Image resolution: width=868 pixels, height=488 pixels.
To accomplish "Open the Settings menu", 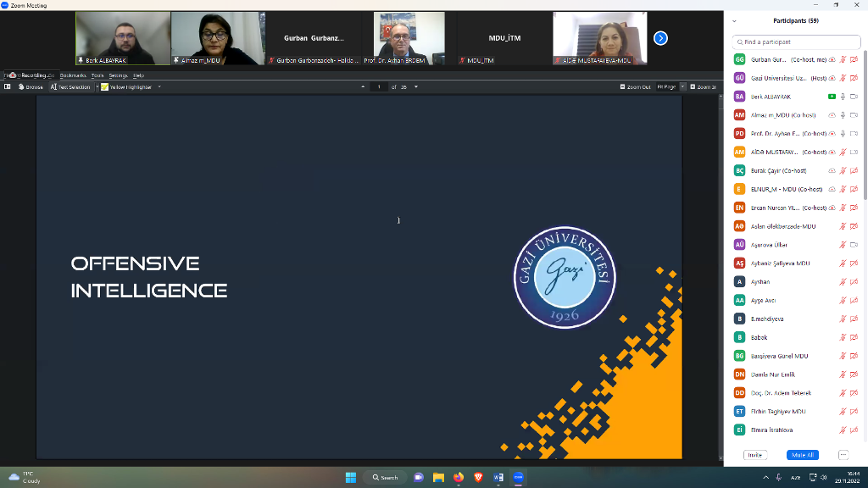I will pos(118,75).
